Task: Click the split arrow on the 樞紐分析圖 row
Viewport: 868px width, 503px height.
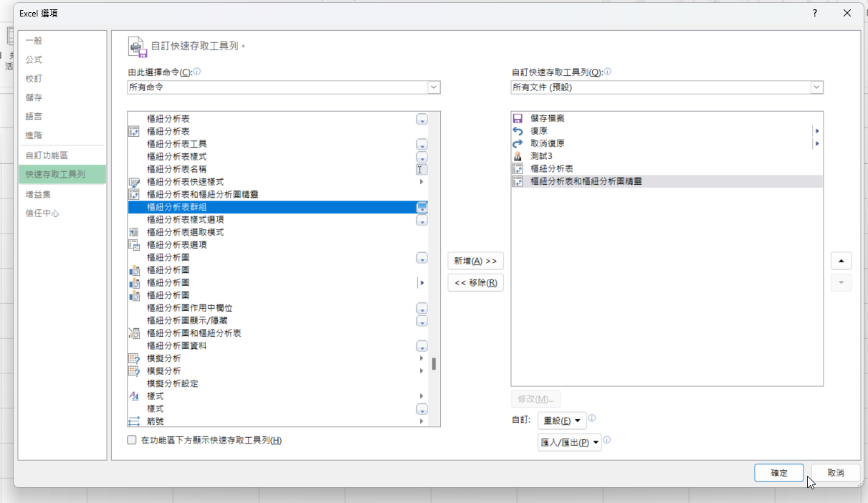Action: coord(421,283)
